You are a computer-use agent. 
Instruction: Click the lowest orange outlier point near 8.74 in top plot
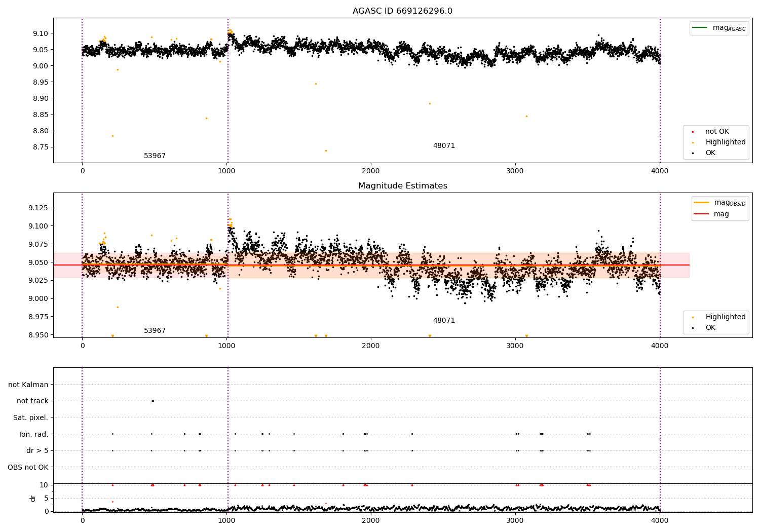(326, 150)
